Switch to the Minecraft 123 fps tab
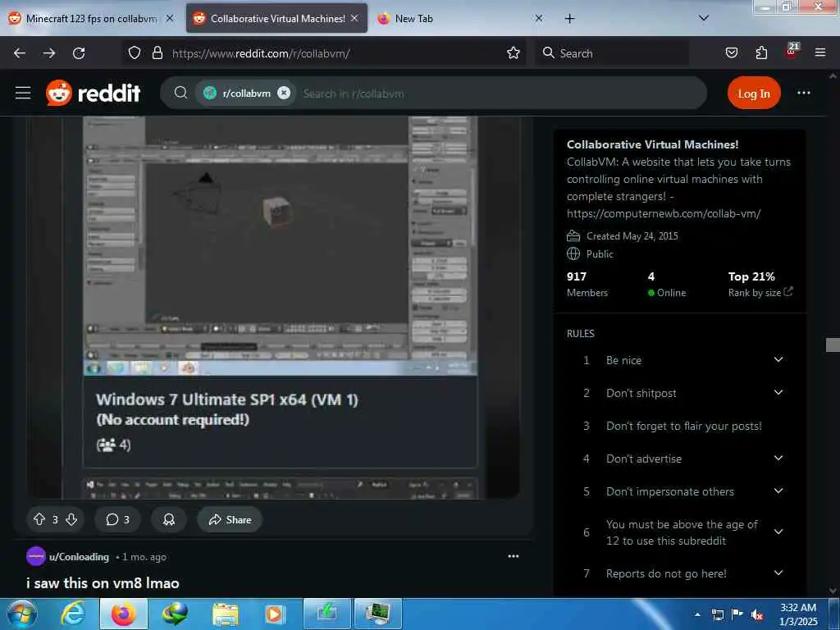This screenshot has height=630, width=840. pyautogui.click(x=92, y=19)
